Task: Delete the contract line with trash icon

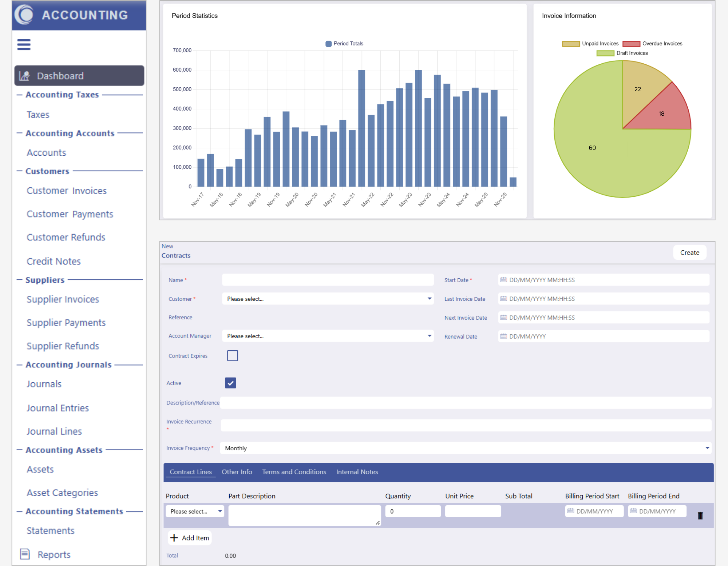Action: click(x=700, y=515)
